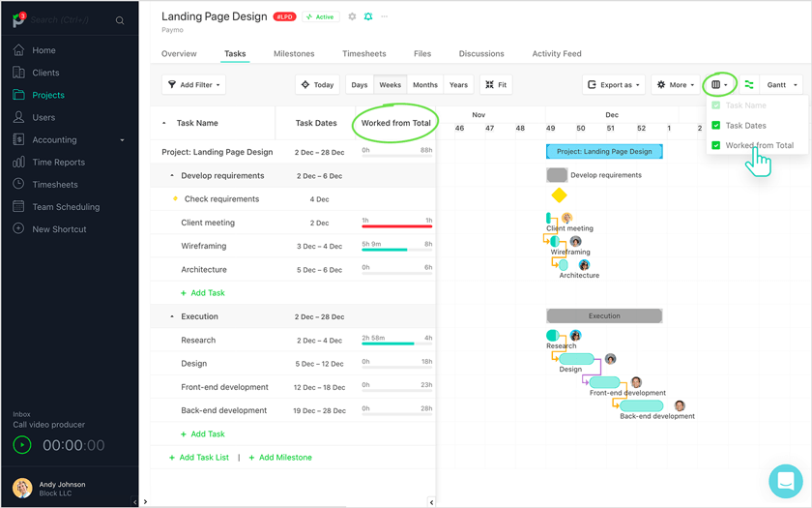Set Gantt scale to Days
The height and width of the screenshot is (508, 812).
point(360,84)
